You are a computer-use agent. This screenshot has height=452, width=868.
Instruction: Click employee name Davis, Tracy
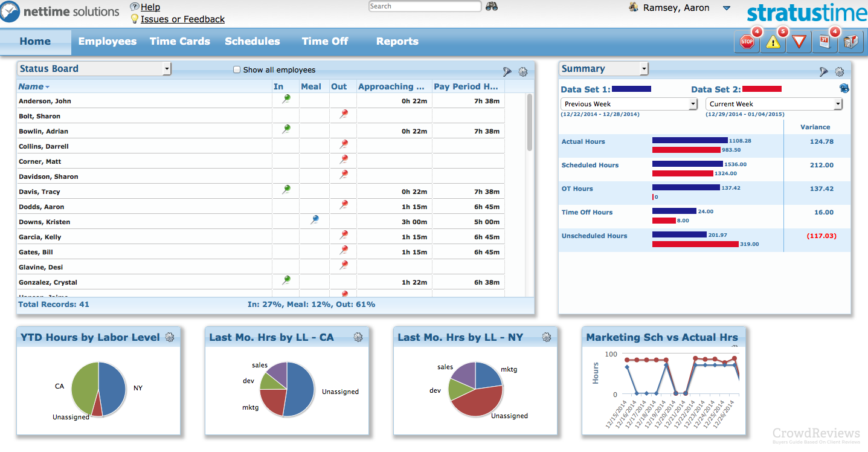tap(39, 192)
